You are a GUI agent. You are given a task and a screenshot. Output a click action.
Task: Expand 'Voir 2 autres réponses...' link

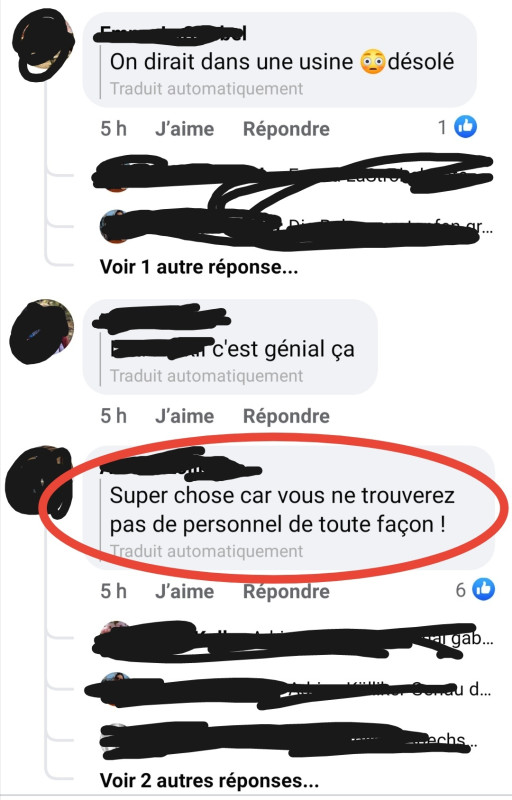(209, 781)
